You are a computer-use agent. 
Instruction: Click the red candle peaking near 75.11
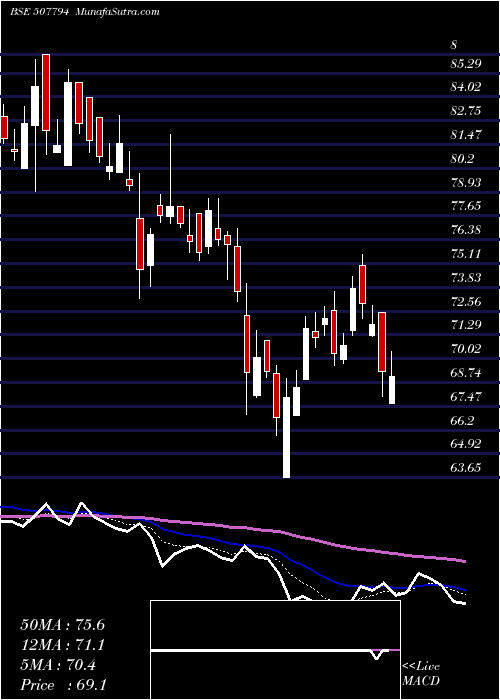[x=362, y=284]
